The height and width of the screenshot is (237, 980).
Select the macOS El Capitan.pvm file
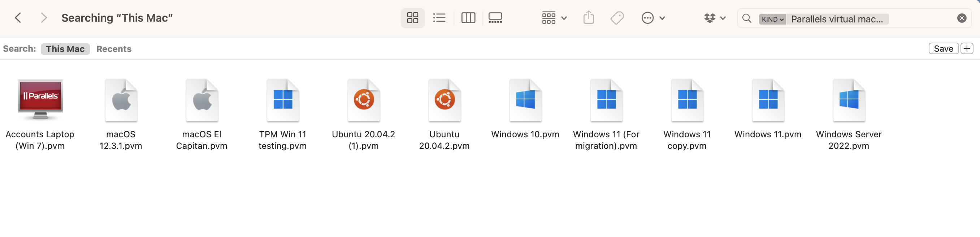click(x=201, y=100)
